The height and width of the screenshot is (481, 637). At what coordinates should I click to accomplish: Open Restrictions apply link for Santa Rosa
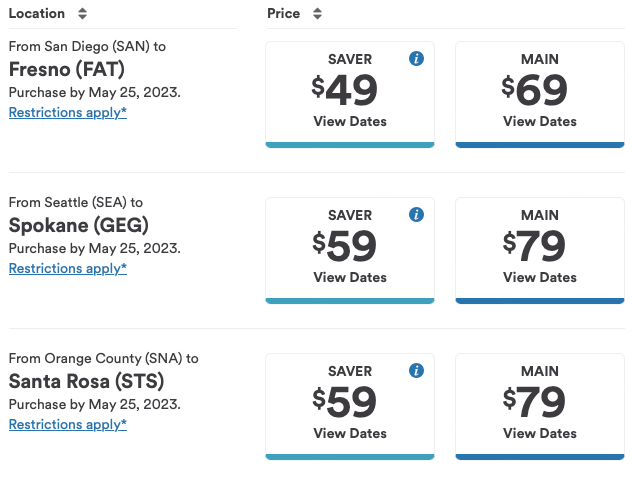tap(68, 424)
